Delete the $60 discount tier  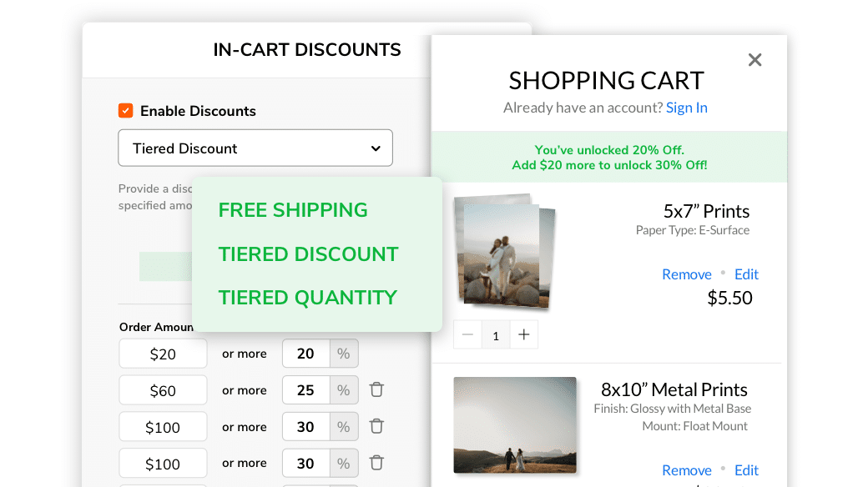pos(376,389)
